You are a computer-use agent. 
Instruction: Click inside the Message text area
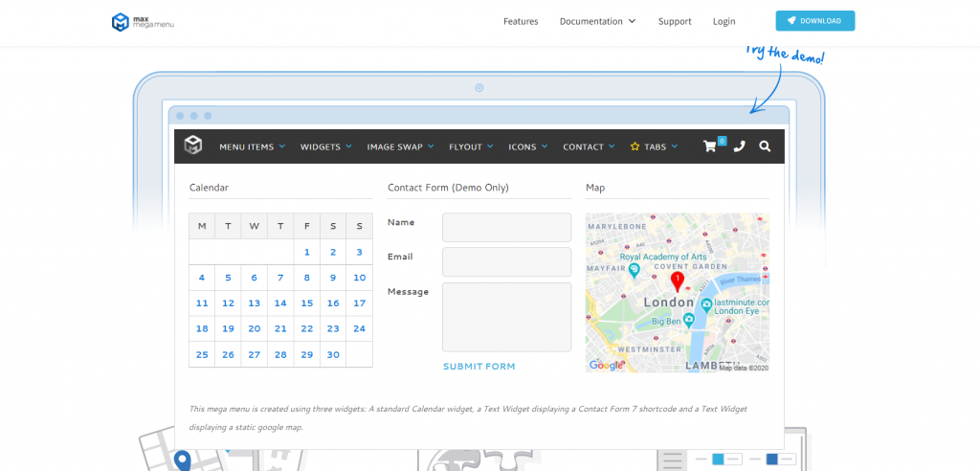coord(506,317)
